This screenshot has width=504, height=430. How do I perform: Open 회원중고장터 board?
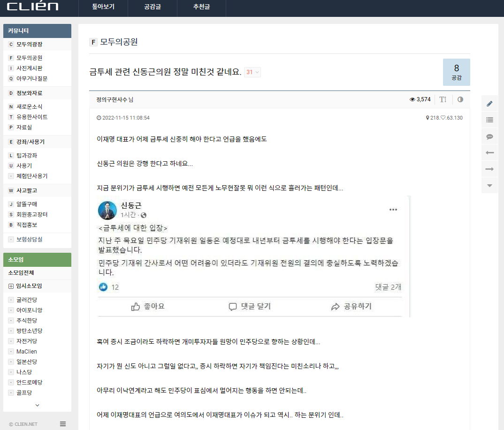pos(32,214)
